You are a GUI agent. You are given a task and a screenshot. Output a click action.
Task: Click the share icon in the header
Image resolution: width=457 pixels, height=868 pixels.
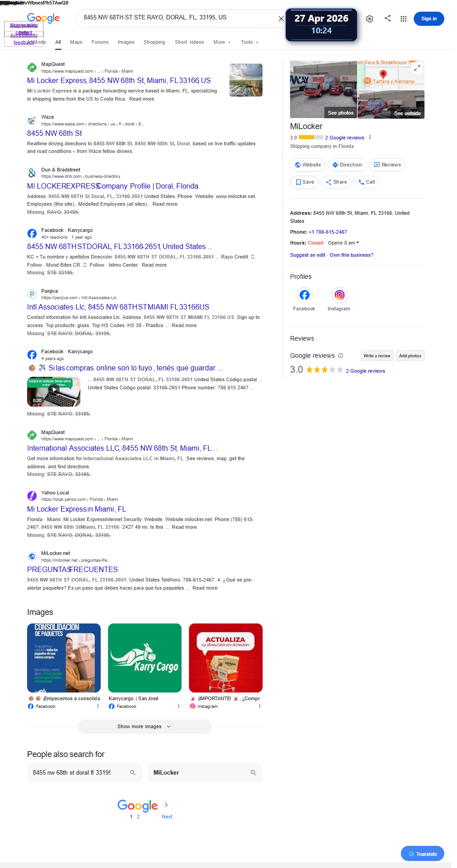[x=387, y=18]
